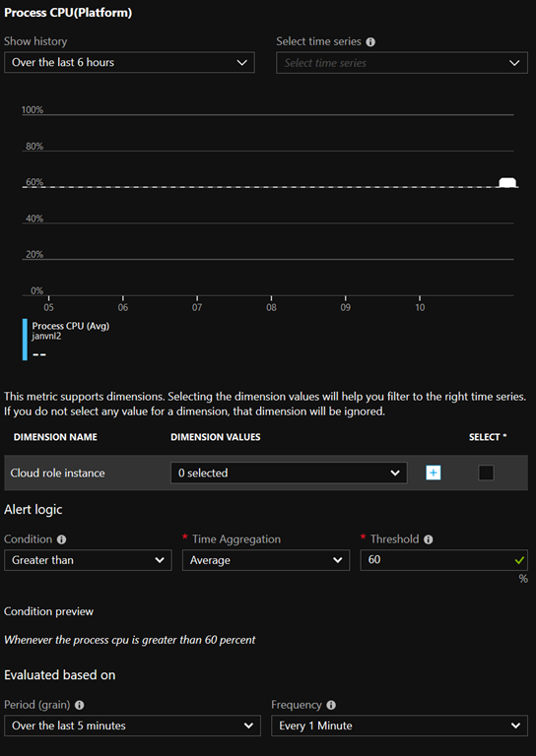Screen dimensions: 536x756
Task: Click the 08 hour marker on chart axis
Action: (x=272, y=307)
